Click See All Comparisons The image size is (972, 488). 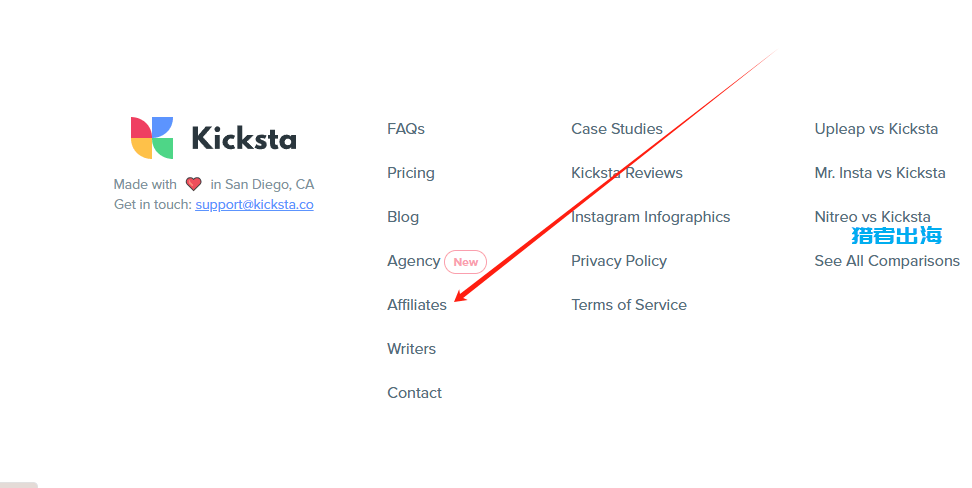[887, 261]
